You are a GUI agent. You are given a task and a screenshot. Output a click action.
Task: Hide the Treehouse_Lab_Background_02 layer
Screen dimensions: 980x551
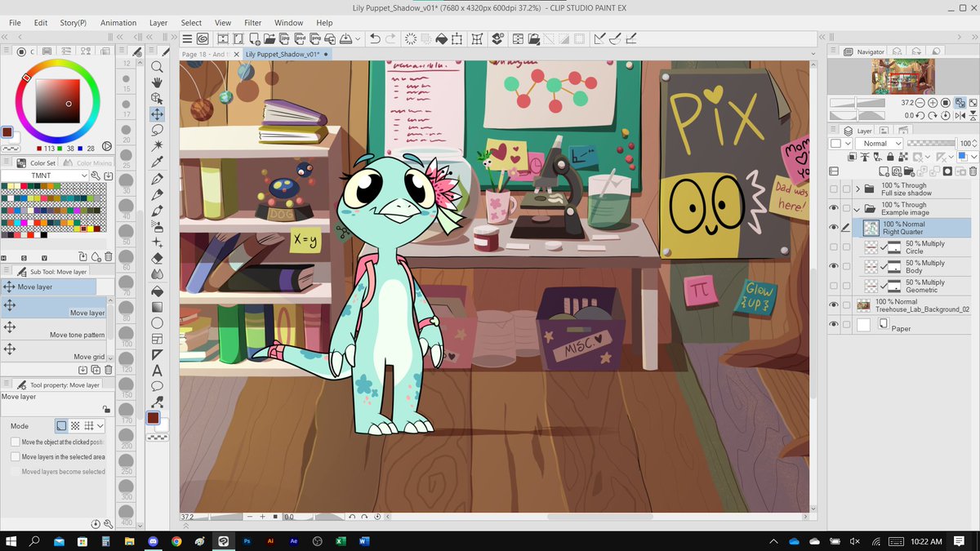pyautogui.click(x=834, y=305)
